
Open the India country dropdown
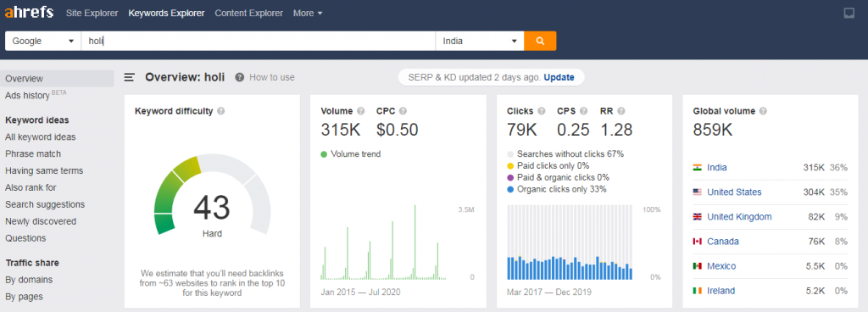(x=480, y=41)
